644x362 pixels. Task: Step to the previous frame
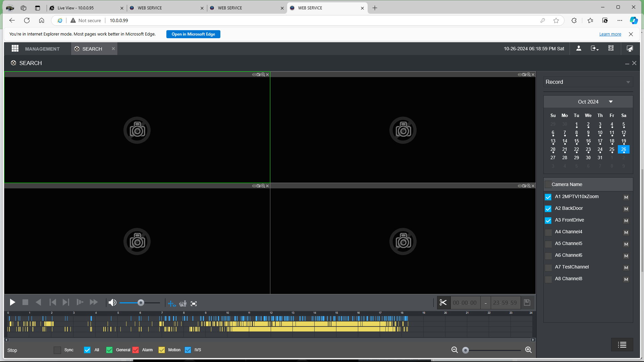click(53, 302)
